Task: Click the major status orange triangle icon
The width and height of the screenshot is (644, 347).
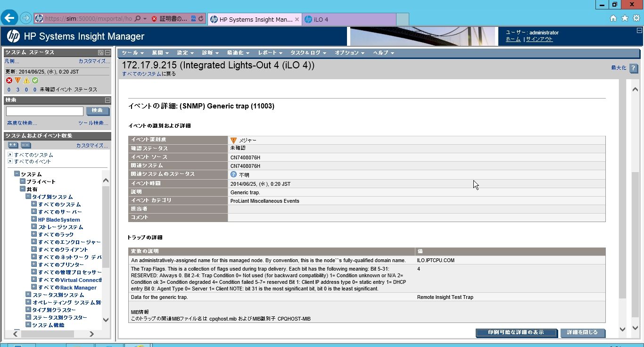Action: click(17, 81)
